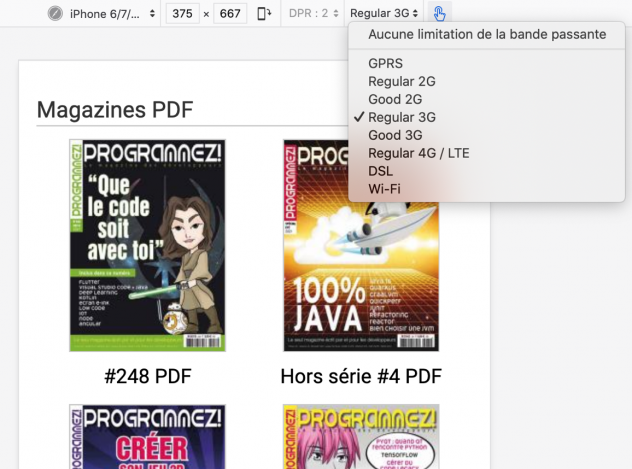Viewport: 632px width, 469px height.
Task: Choose Good 3G throttling
Action: click(395, 135)
